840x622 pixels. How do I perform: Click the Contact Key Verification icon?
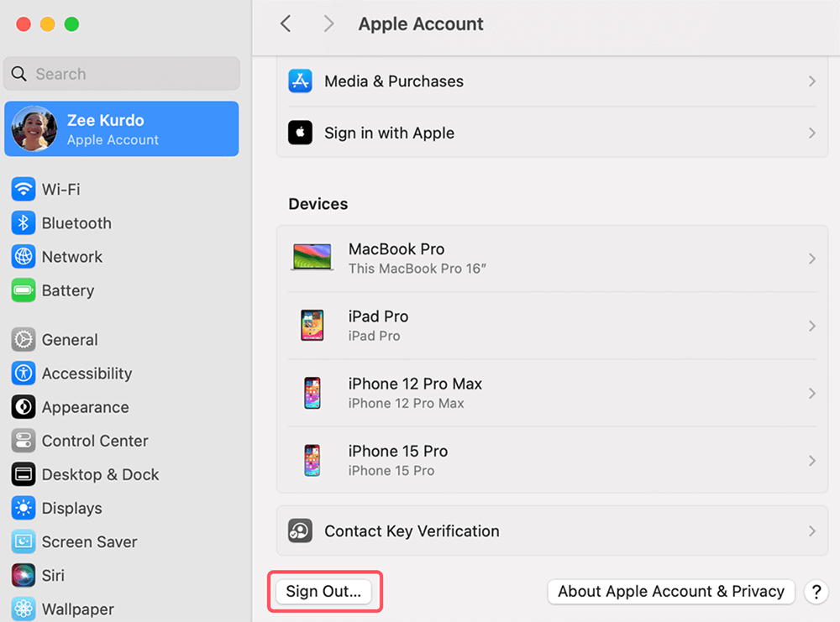pyautogui.click(x=300, y=531)
